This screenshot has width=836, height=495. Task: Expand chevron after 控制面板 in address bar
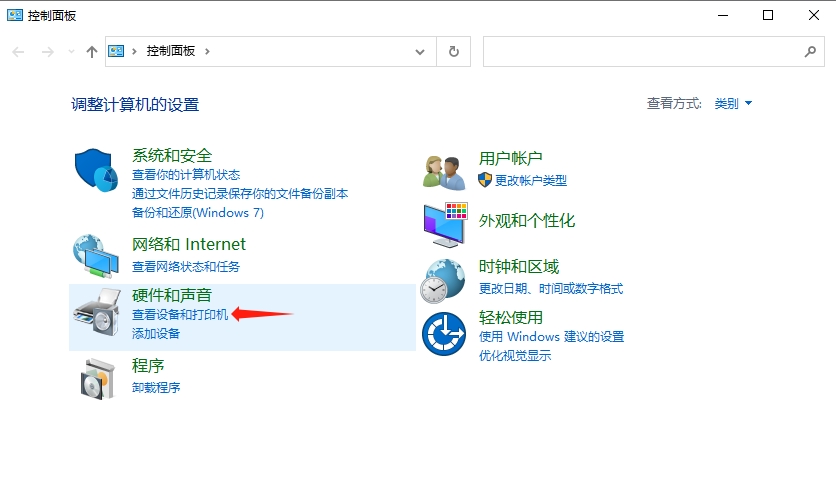tap(207, 51)
